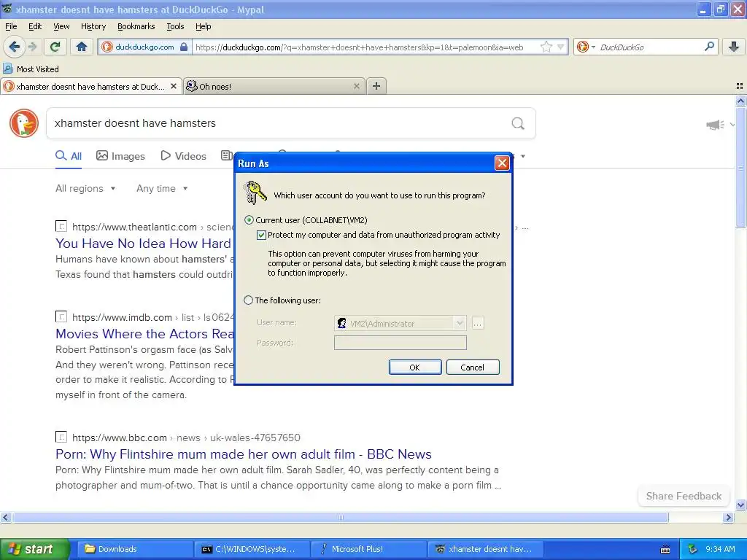Switch to Microsoft Plus! taskbar window
This screenshot has height=560, width=747.
click(x=368, y=549)
